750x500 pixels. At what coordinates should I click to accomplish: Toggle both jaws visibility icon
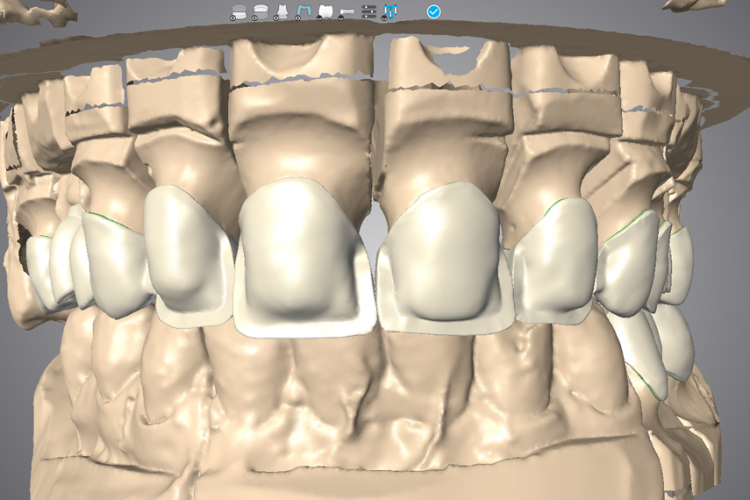tap(239, 11)
